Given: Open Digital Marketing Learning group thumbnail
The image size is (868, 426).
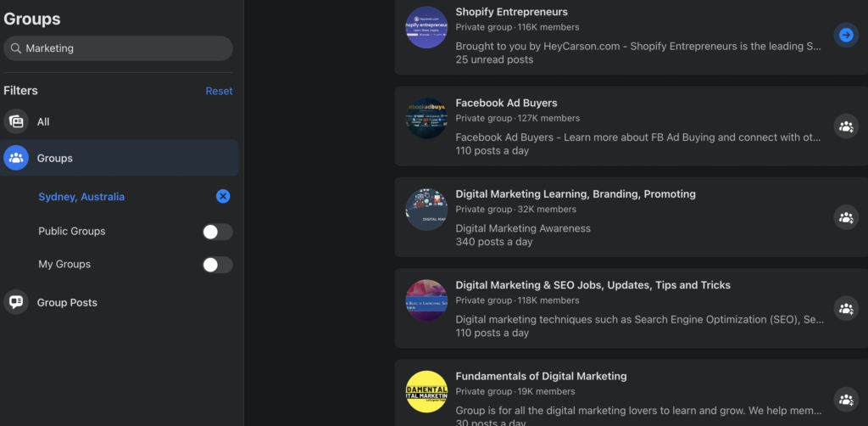Looking at the screenshot, I should tap(426, 210).
